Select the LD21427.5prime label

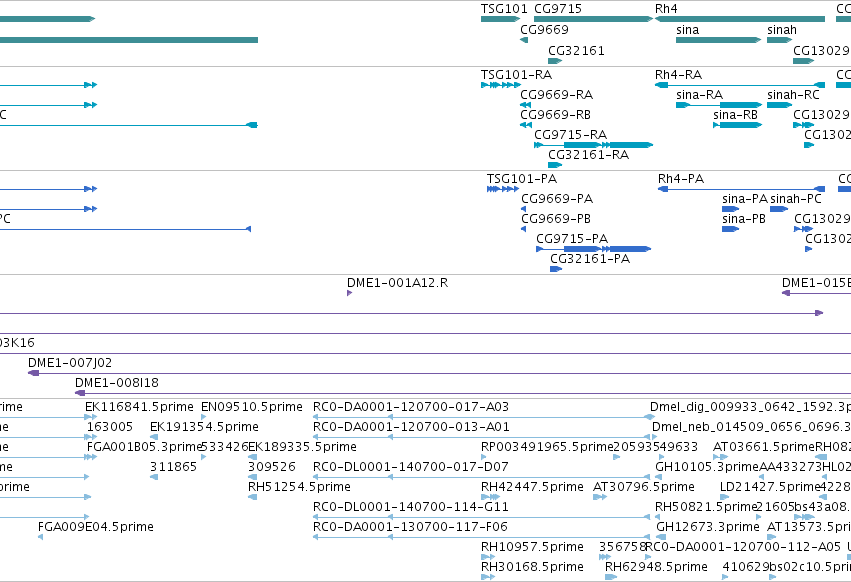coord(770,487)
